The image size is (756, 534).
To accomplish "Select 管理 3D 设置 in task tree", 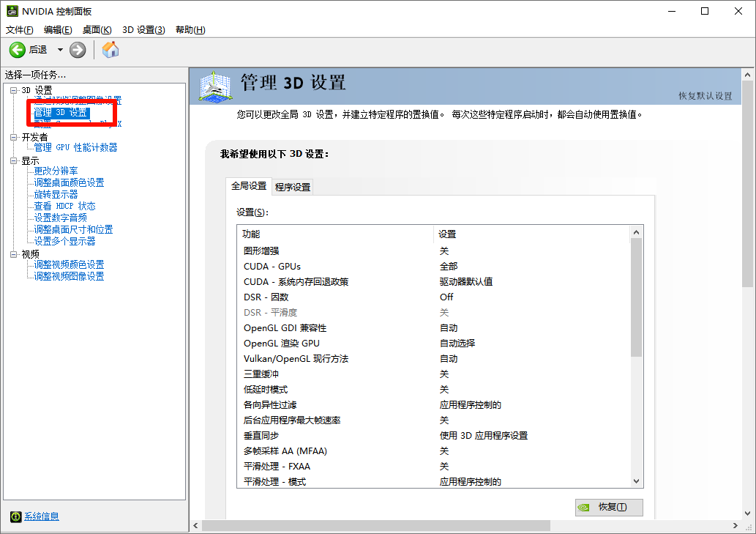I will (61, 113).
